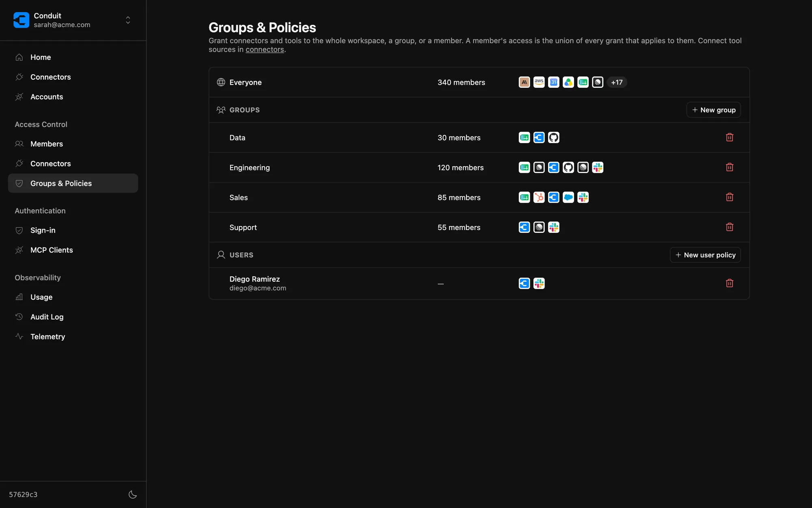Click the blue Conduit icon in Engineering row
Viewport: 812px width, 508px height.
tap(553, 167)
